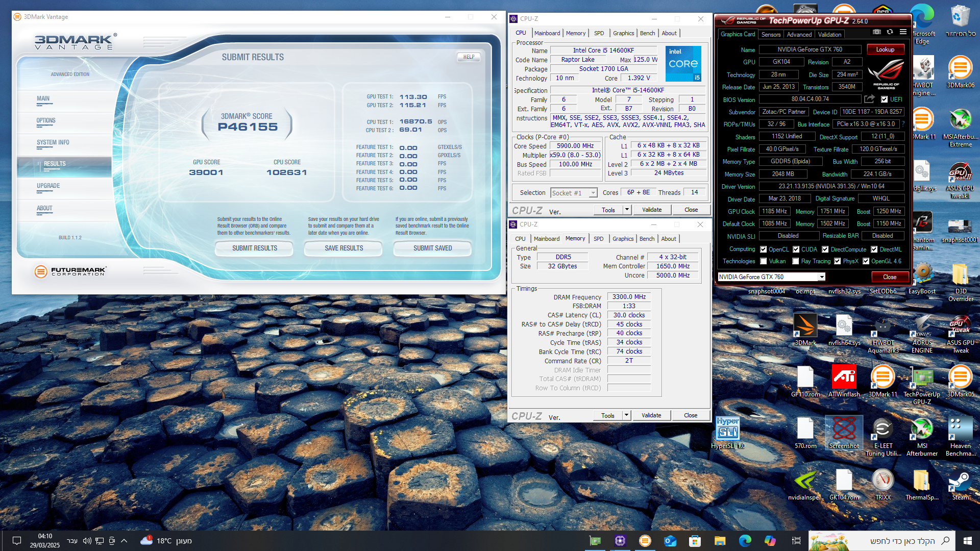Toggle the Vulkan checkbox in GPU-Z
This screenshot has width=980, height=551.
click(x=764, y=261)
